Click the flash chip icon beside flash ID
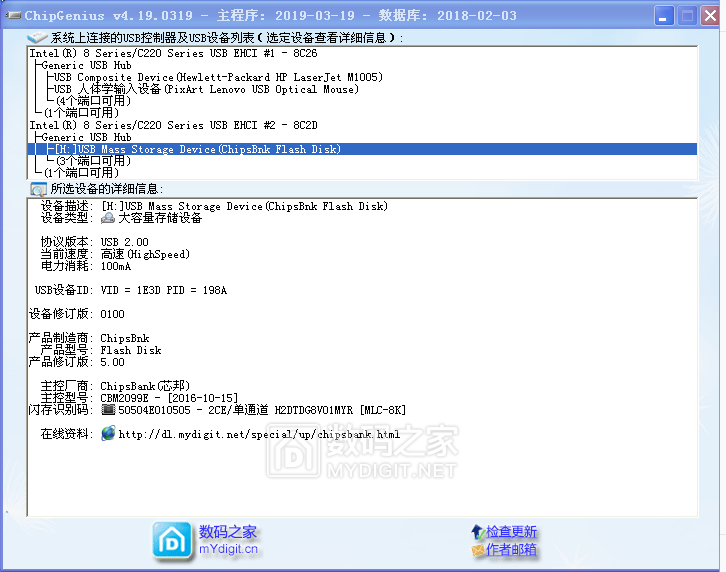 (108, 410)
